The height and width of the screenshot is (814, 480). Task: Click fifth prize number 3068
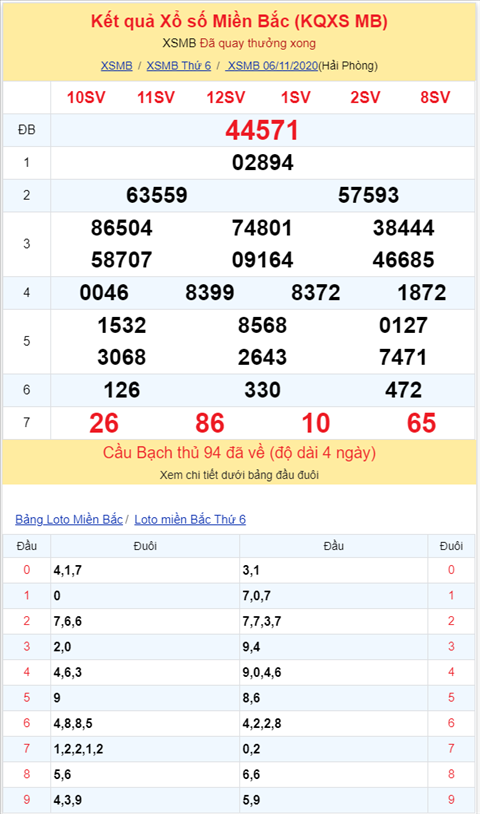coord(121,357)
